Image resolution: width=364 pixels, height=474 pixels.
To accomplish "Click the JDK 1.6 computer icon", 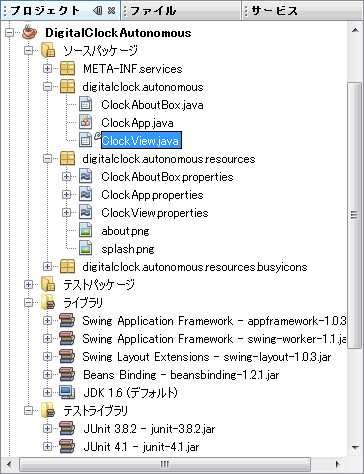I will 67,392.
